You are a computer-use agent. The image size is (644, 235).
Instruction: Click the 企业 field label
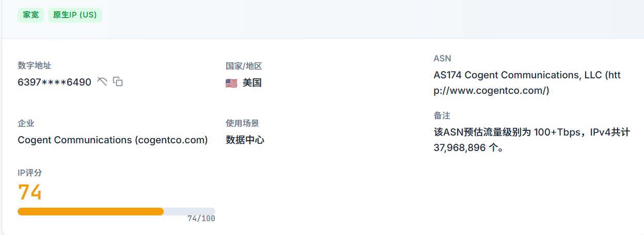tap(26, 123)
